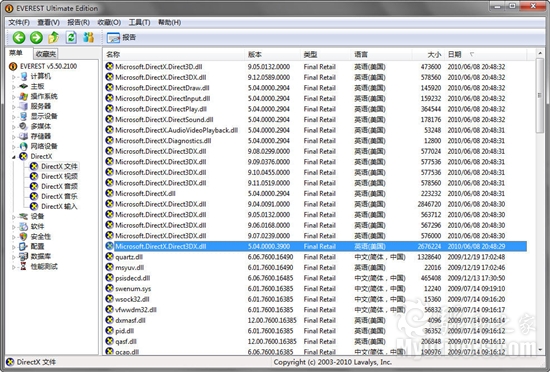Image resolution: width=550 pixels, height=372 pixels.
Task: Open the 文件(F) menu
Action: tap(19, 22)
